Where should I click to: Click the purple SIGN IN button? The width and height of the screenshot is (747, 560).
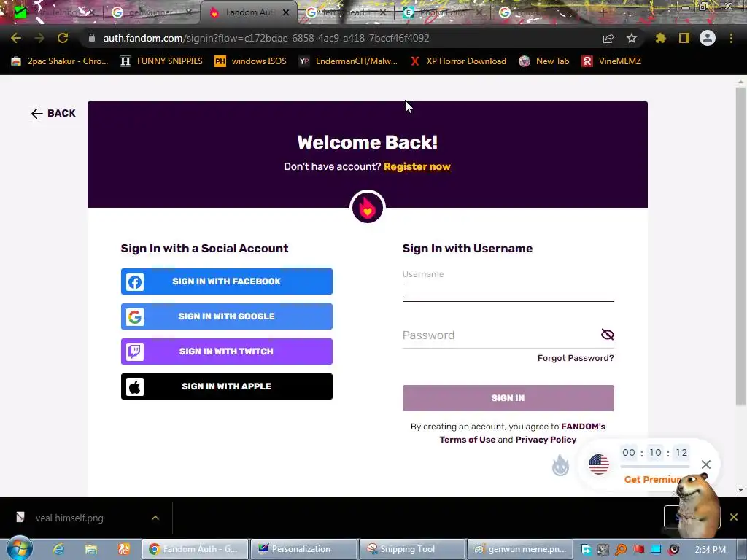[x=508, y=398]
